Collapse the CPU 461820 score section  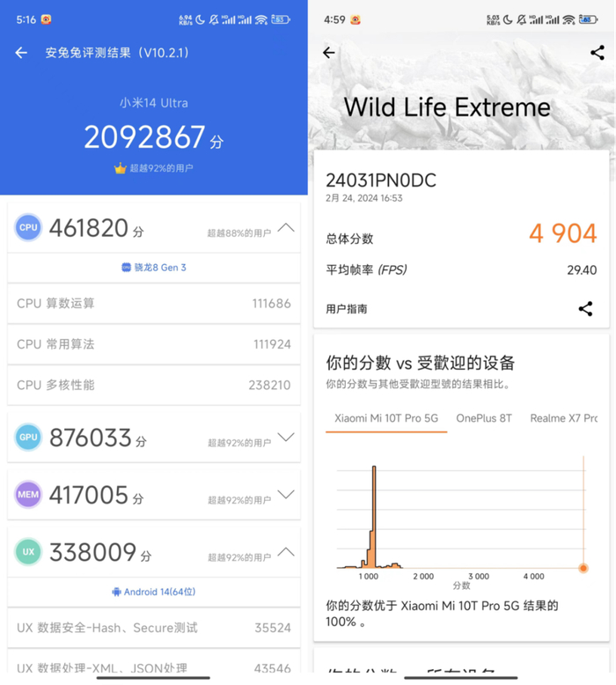(286, 228)
